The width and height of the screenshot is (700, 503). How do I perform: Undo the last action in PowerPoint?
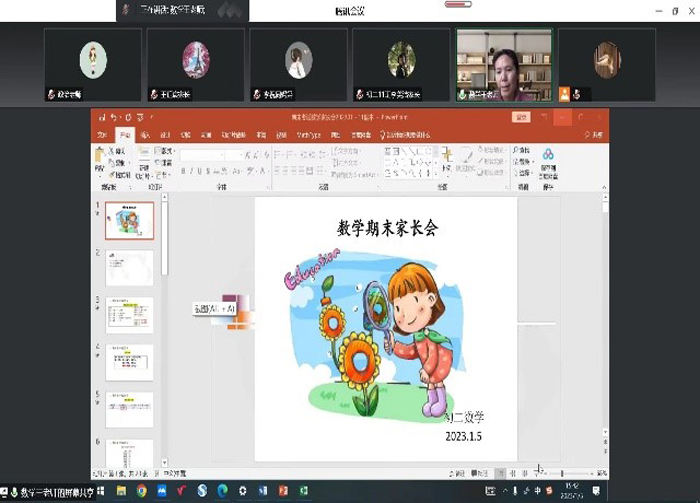coord(114,117)
